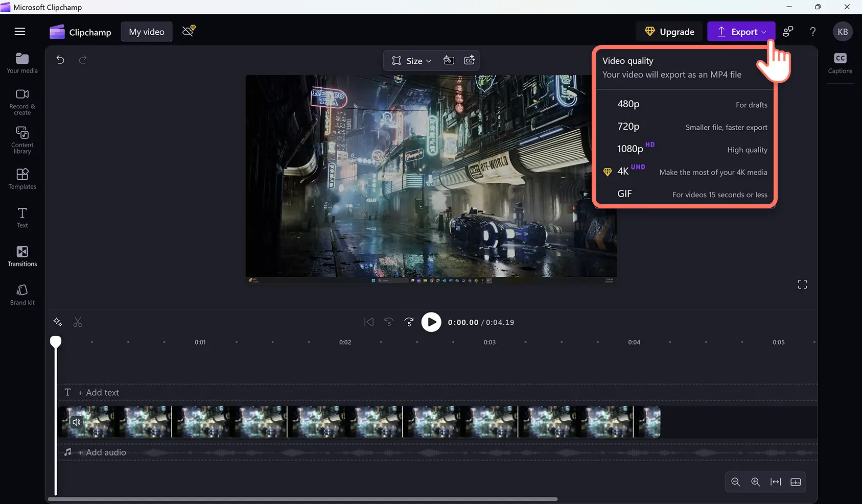Select 4K UHD export quality
This screenshot has height=504, width=862.
tap(686, 172)
